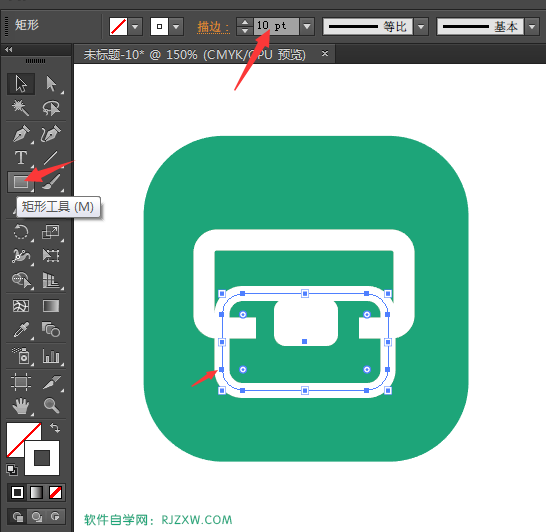
Task: Click the control bar stroke swatch
Action: pyautogui.click(x=159, y=26)
